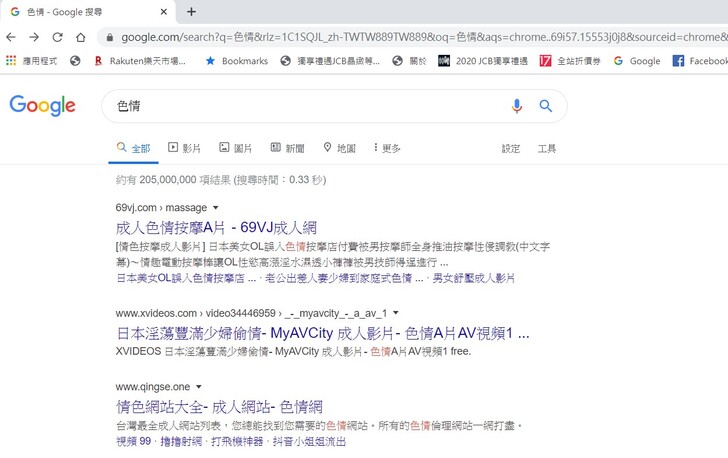Open a new browser tab
This screenshot has width=728, height=458.
[x=191, y=12]
